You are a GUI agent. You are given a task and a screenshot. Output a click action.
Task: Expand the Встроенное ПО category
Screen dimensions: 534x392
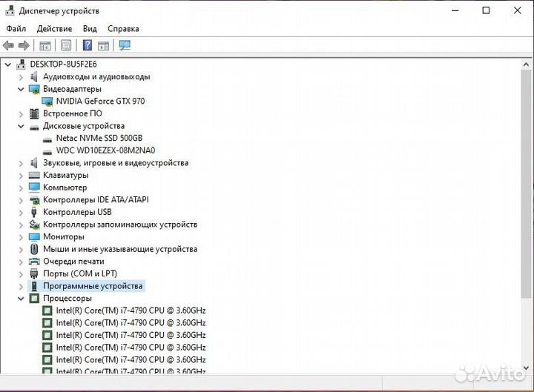click(21, 114)
